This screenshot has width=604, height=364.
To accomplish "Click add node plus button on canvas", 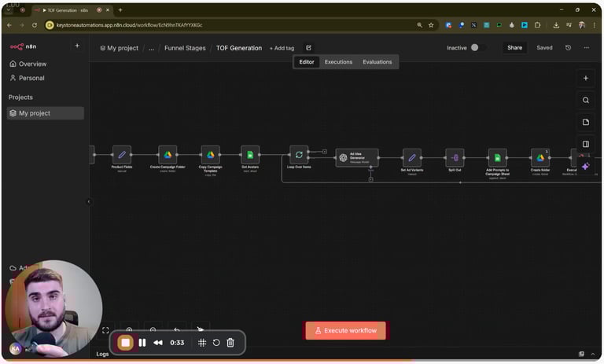I will [585, 78].
